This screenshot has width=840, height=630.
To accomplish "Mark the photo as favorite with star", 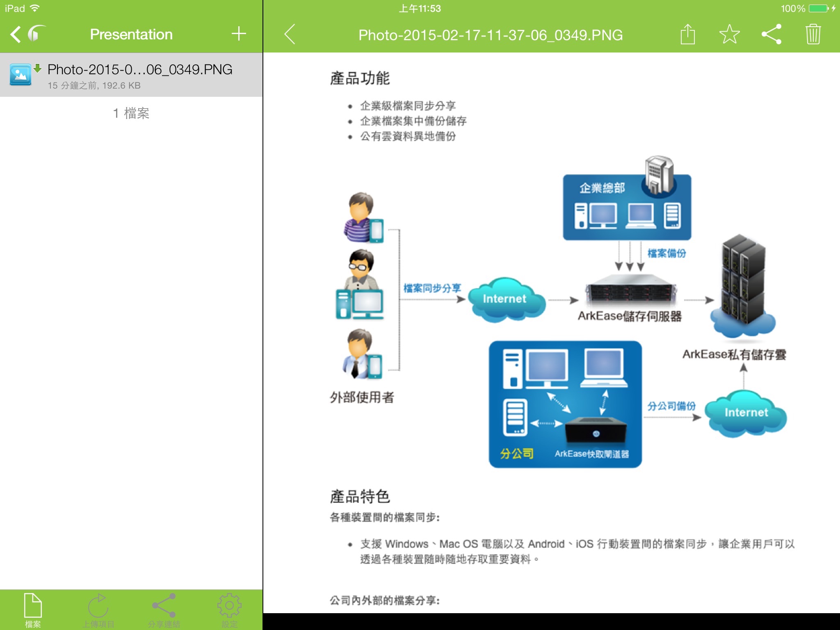I will [x=730, y=34].
